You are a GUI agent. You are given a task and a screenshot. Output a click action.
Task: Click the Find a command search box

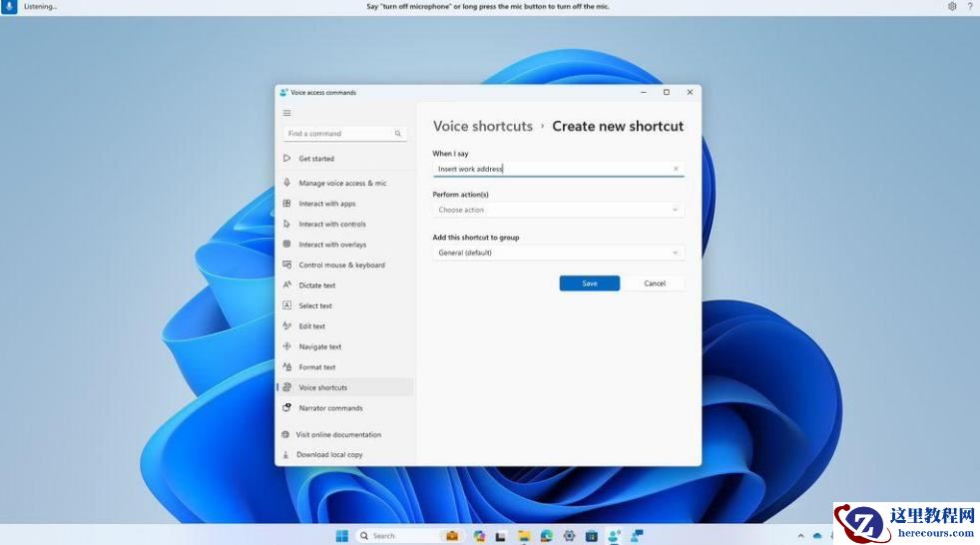point(345,133)
